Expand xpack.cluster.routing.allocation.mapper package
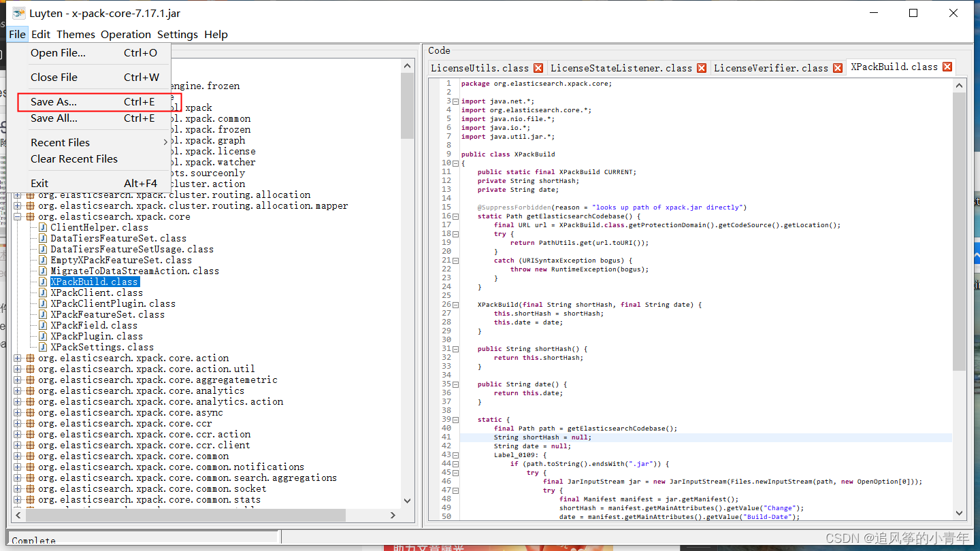Screen dimensions: 980x551 18,206
